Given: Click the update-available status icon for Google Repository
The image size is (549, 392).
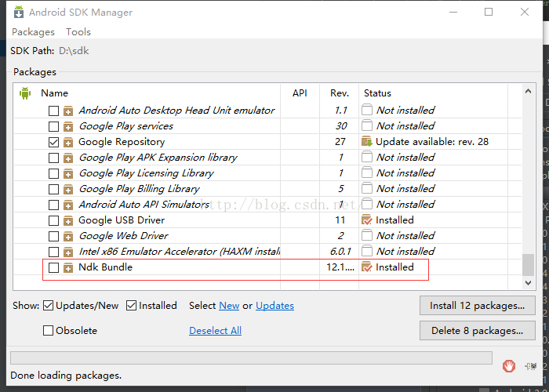Looking at the screenshot, I should (366, 141).
